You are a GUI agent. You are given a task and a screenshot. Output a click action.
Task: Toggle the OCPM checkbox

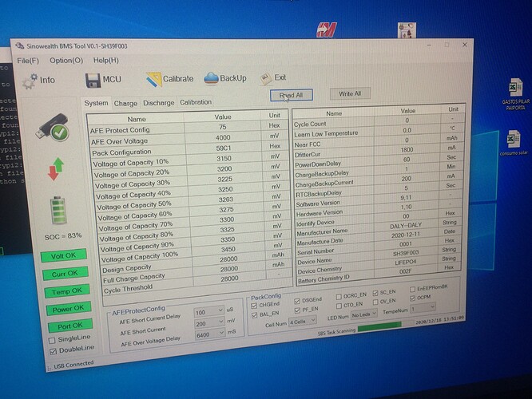(412, 298)
